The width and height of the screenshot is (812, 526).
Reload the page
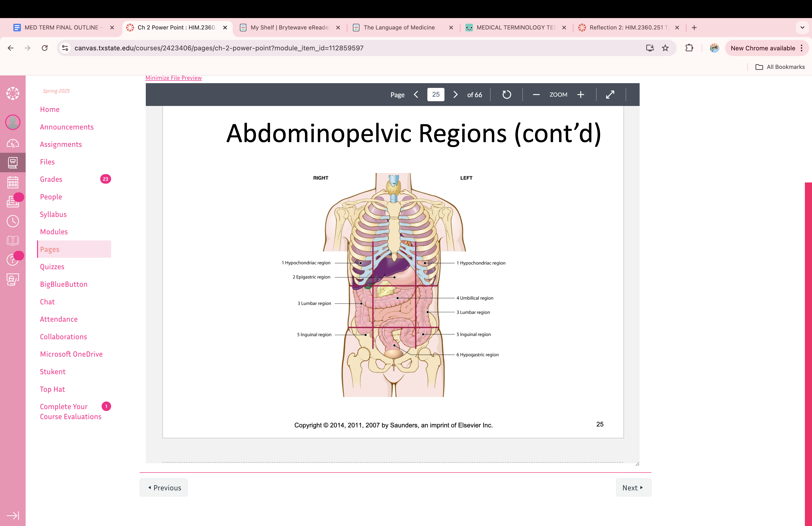point(45,48)
